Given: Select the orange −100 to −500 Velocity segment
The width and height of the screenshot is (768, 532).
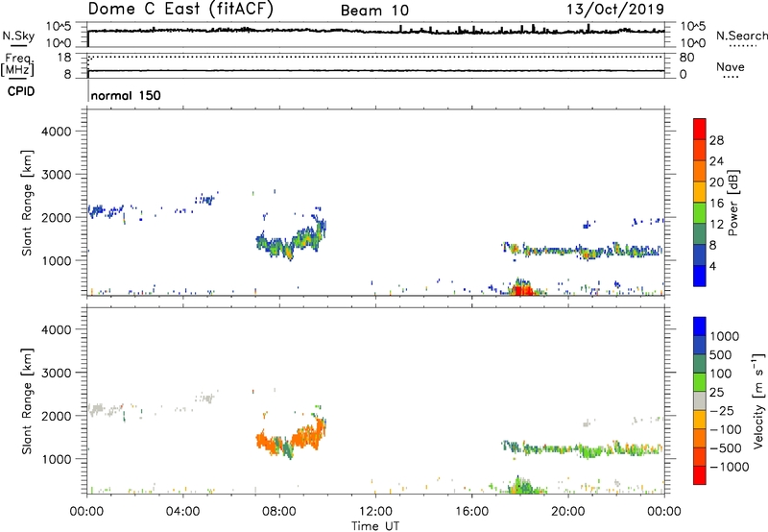Looking at the screenshot, I should [x=700, y=438].
